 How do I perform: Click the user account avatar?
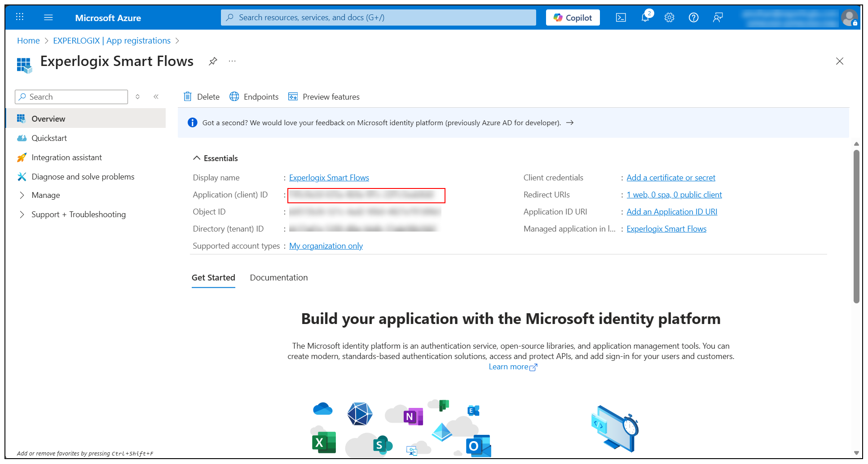[849, 18]
